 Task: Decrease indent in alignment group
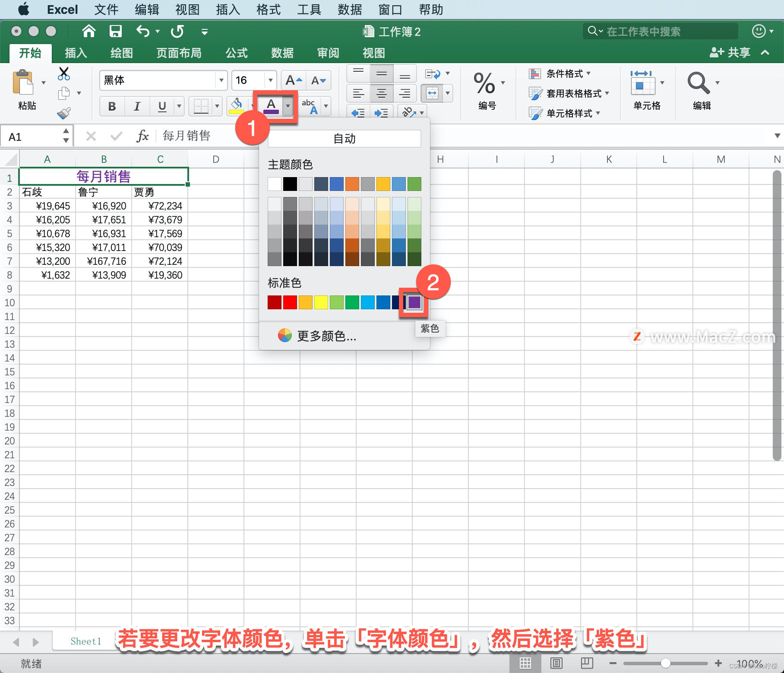[x=358, y=113]
